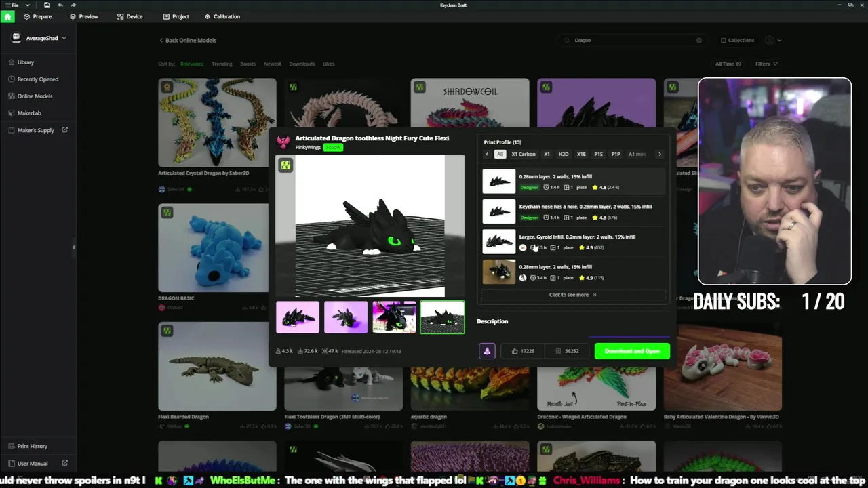Viewport: 868px width, 488px height.
Task: Open the File hamburger menu
Action: 12,5
